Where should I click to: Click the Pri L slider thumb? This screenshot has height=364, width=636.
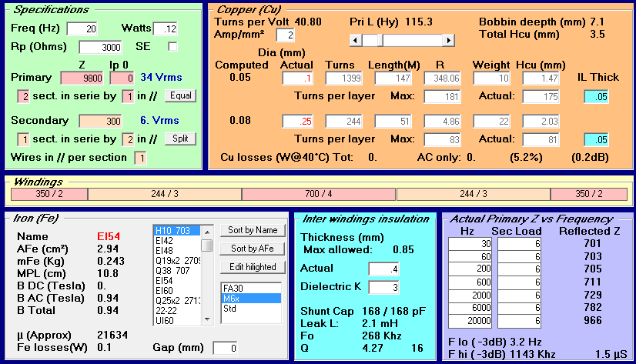point(380,40)
